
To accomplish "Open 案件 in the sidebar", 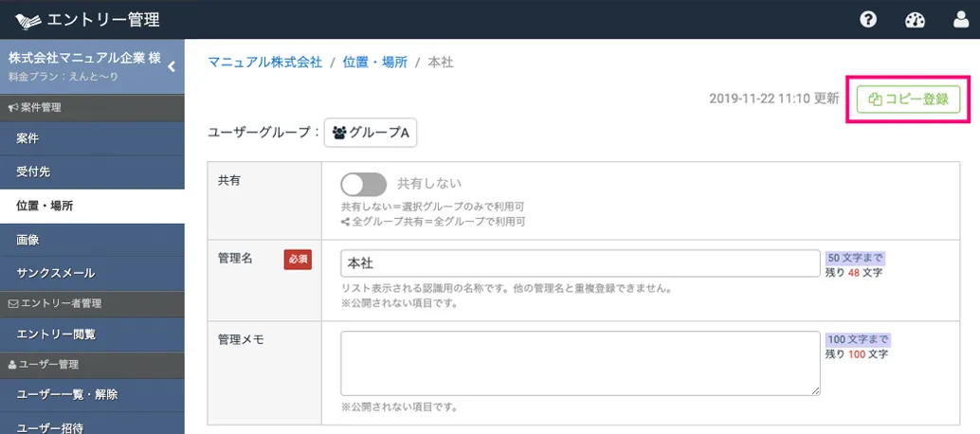I will tap(27, 138).
